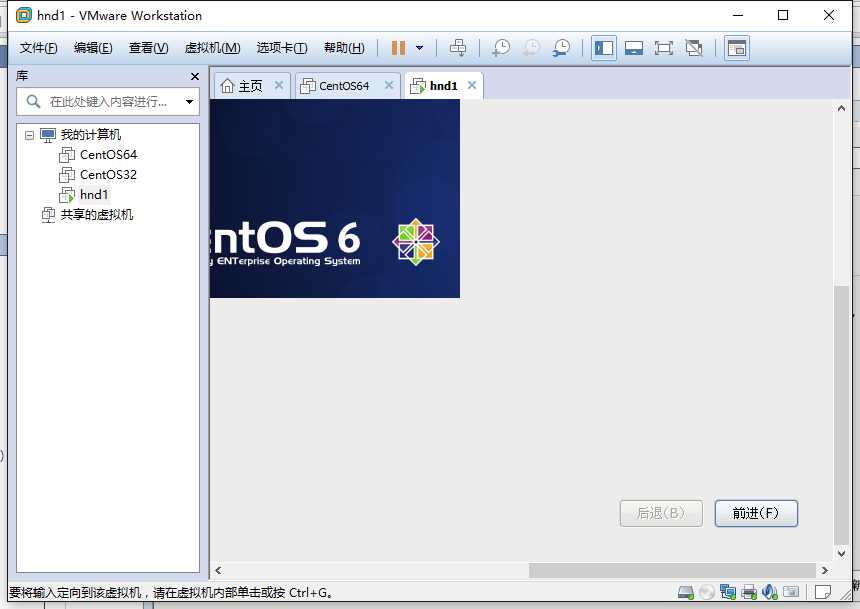
Task: Click the search magnifier icon in library
Action: tap(33, 102)
